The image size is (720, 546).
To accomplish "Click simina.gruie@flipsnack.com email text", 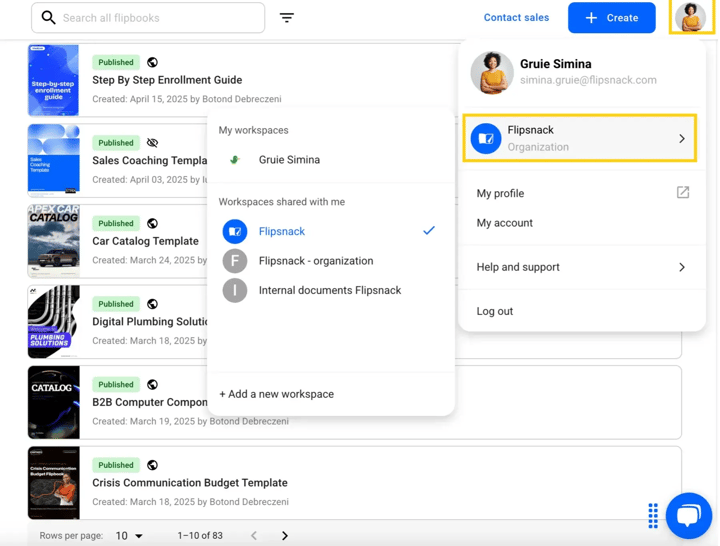I will pyautogui.click(x=588, y=80).
